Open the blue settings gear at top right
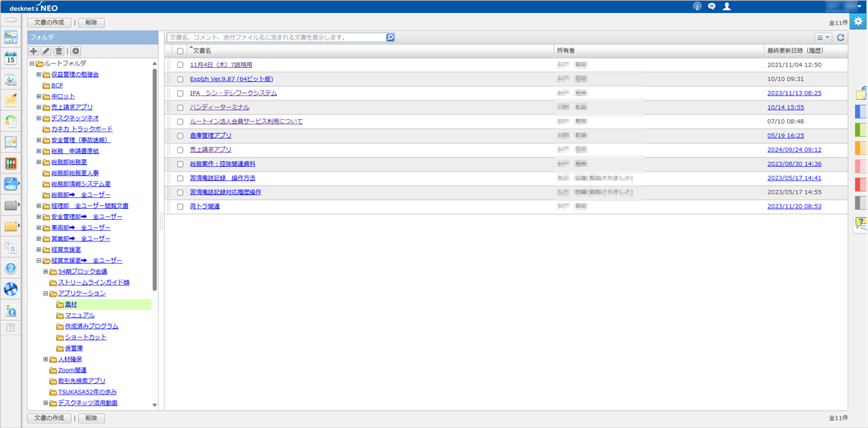868x428 pixels. pyautogui.click(x=858, y=22)
